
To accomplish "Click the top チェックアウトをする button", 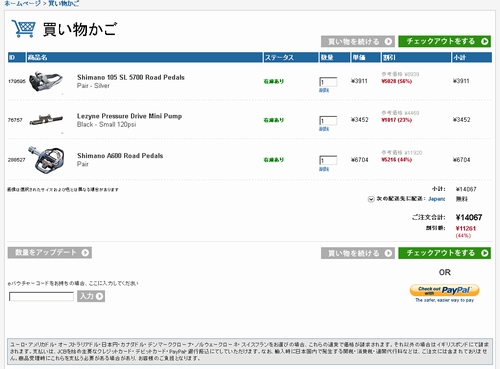I will click(x=444, y=41).
